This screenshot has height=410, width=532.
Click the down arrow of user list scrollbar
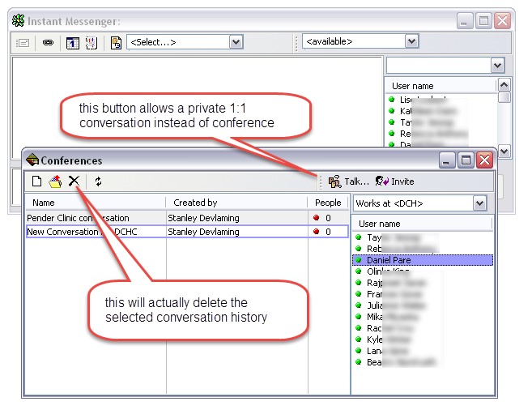504,151
